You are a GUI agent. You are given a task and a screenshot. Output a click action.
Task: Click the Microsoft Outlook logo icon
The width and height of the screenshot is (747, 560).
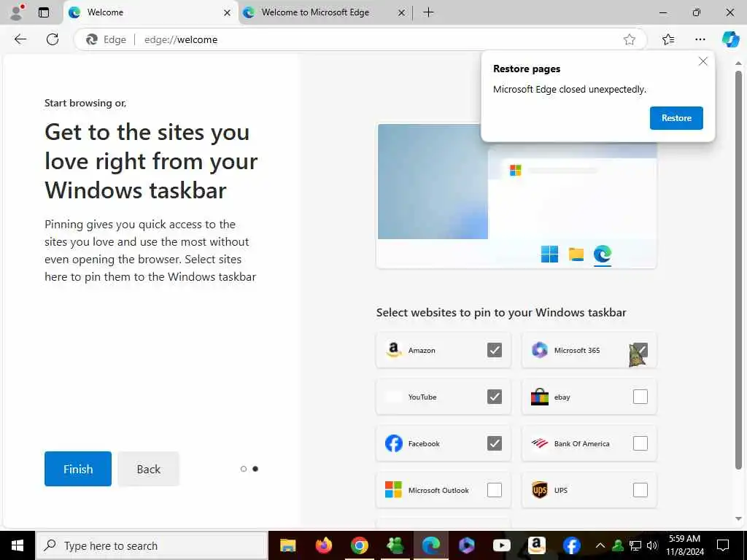[x=393, y=489]
